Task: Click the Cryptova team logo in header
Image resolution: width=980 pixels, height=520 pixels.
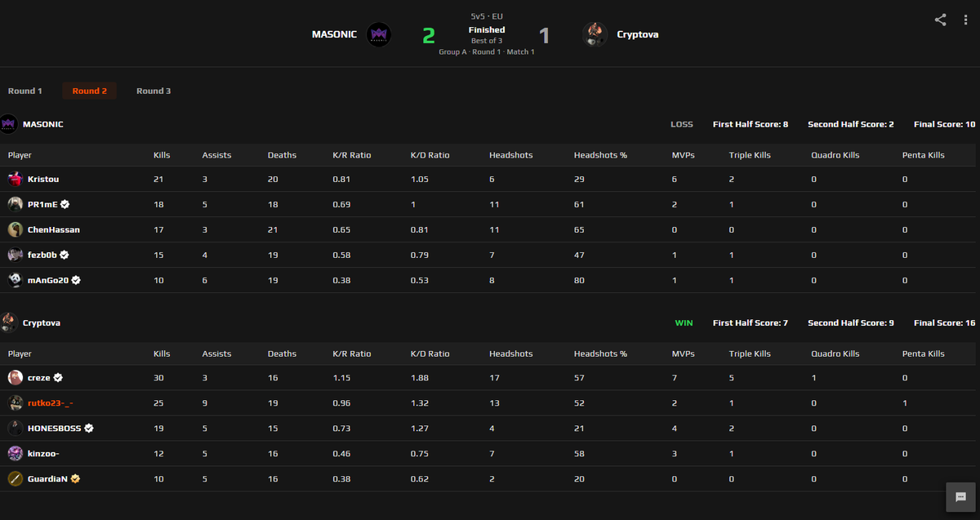Action: pos(595,34)
